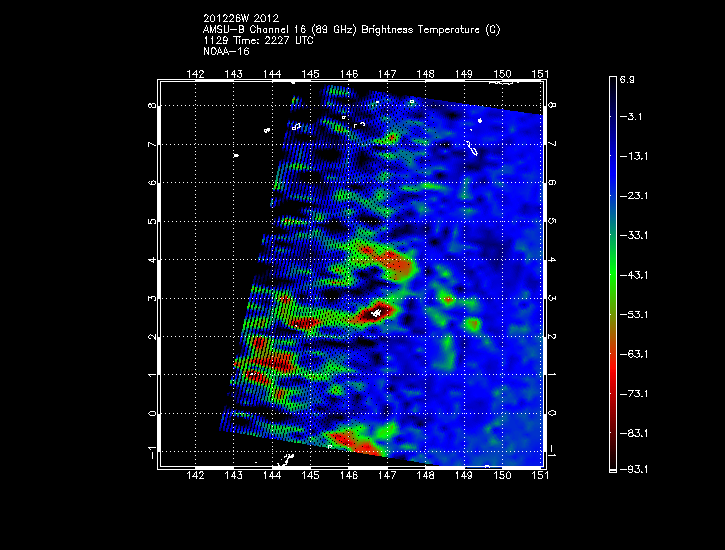
Task: Click the latitude 8 label on the left axis
Action: pyautogui.click(x=152, y=106)
